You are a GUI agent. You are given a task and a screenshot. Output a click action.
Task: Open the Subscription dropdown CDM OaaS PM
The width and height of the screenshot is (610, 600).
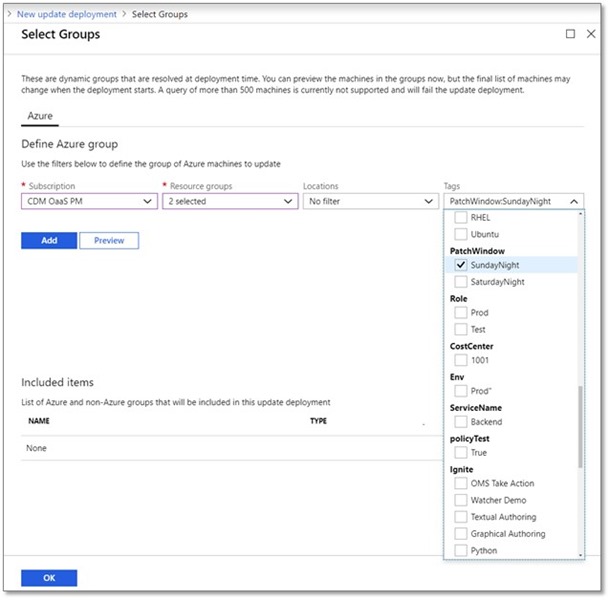[89, 202]
